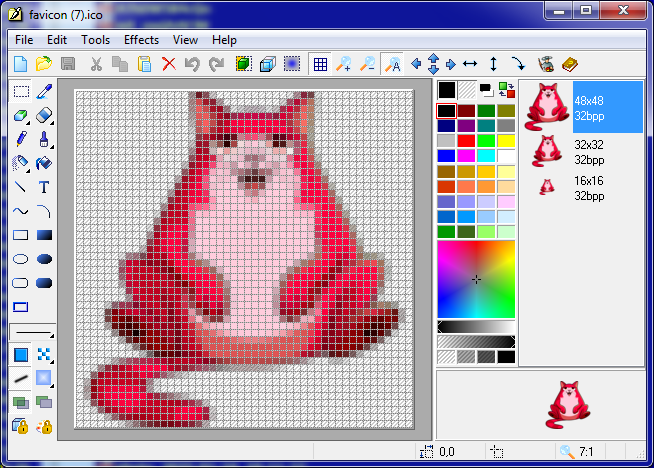
Task: Toggle the black diagonal stroke option
Action: point(20,379)
